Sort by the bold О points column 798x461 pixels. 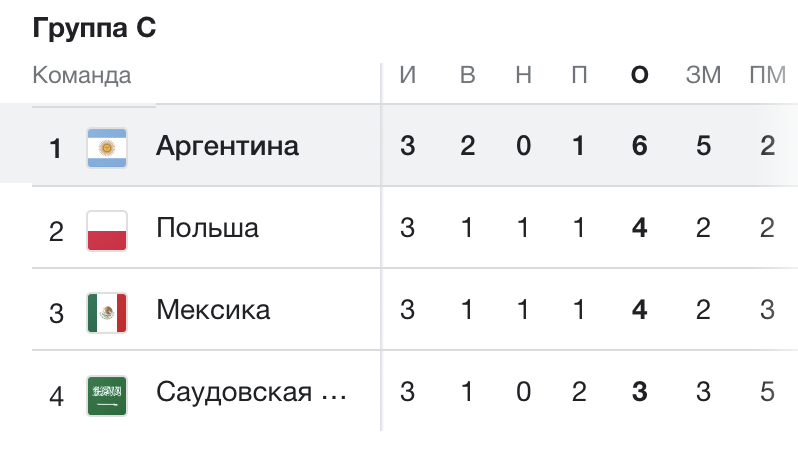pyautogui.click(x=640, y=75)
